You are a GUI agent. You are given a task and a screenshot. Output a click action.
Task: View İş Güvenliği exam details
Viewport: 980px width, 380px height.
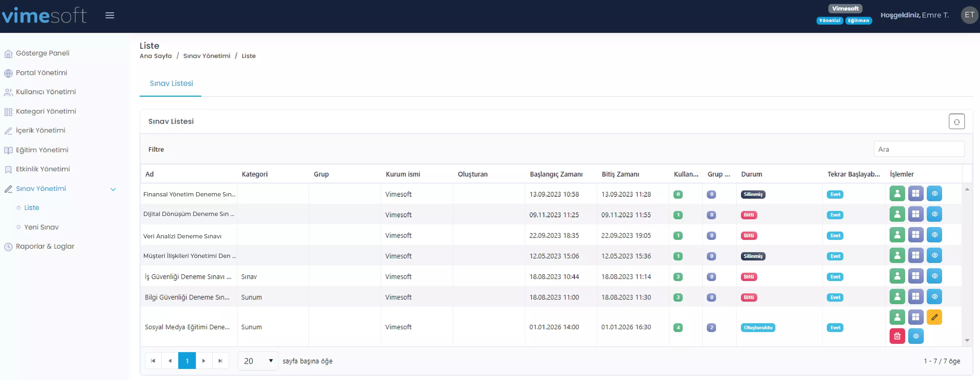click(x=934, y=276)
